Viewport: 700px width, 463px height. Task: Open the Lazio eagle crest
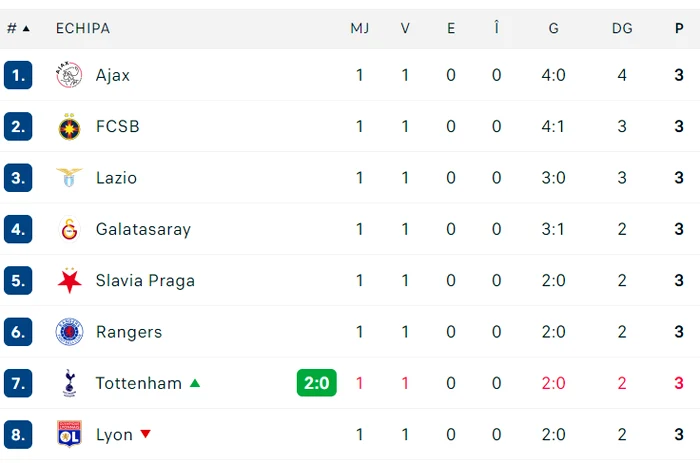pos(69,178)
